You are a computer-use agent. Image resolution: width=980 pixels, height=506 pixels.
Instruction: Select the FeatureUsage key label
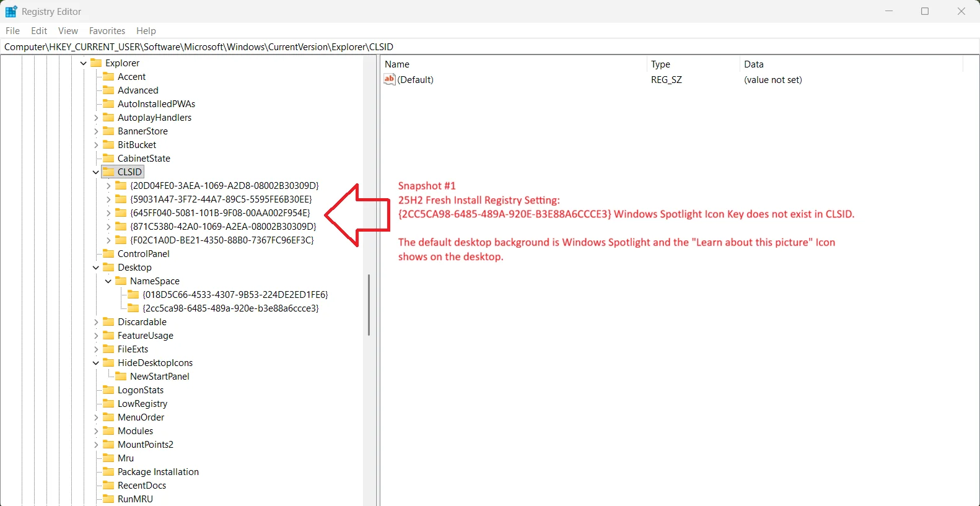tap(146, 336)
